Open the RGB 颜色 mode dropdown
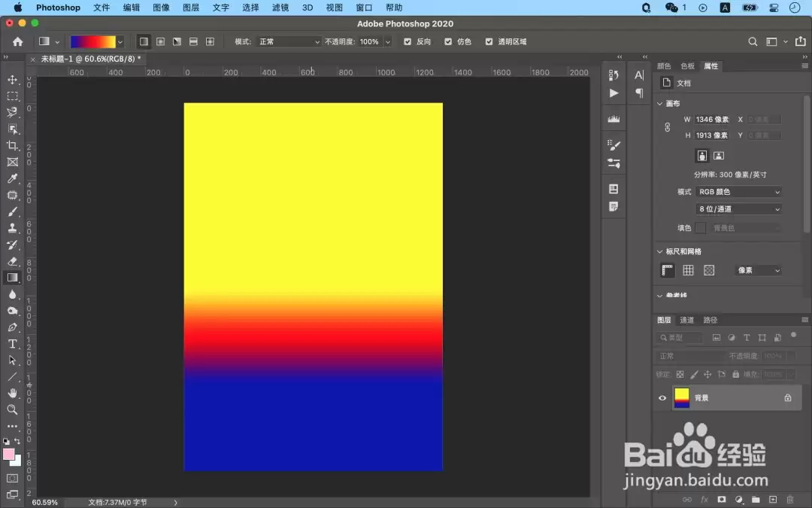 click(738, 192)
